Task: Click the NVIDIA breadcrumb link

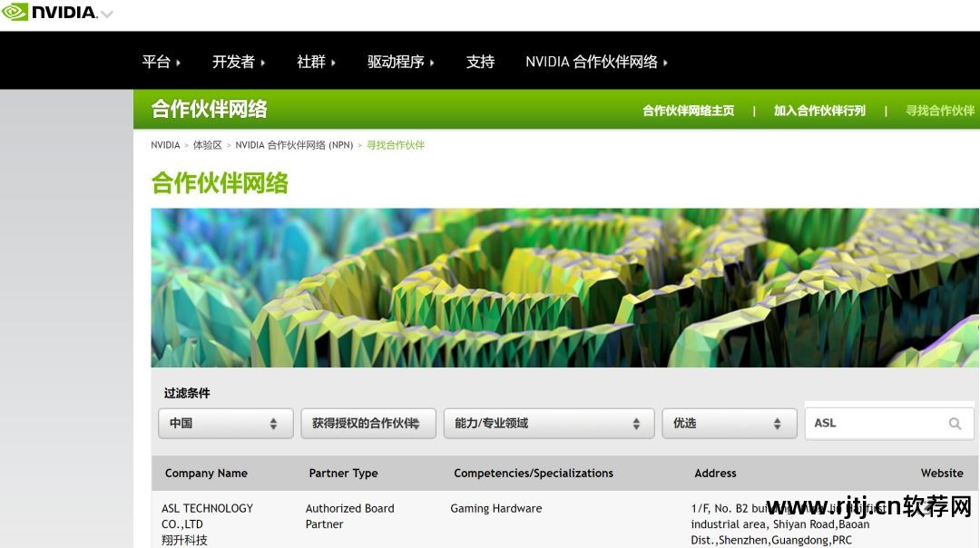Action: coord(165,145)
